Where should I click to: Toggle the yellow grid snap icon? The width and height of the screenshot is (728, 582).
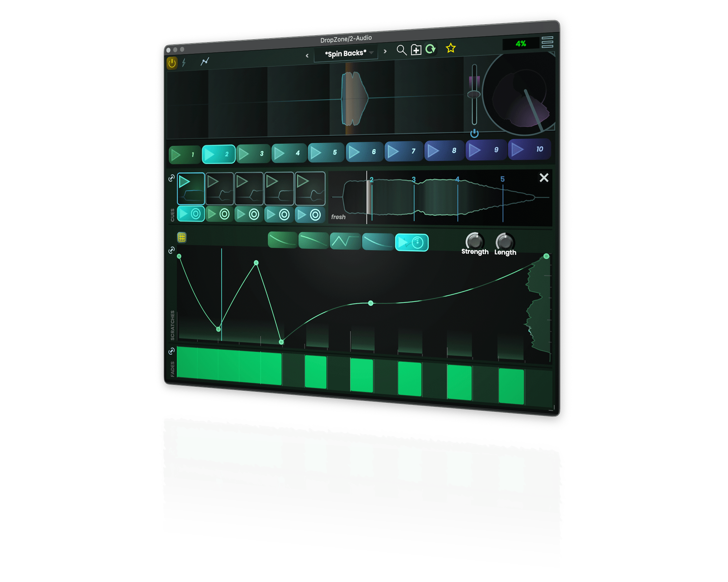(182, 238)
